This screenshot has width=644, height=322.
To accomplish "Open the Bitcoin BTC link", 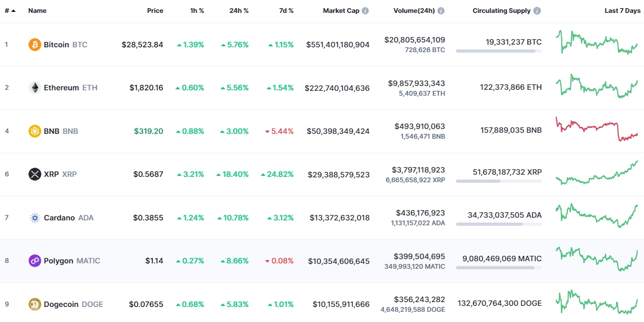I will (66, 45).
